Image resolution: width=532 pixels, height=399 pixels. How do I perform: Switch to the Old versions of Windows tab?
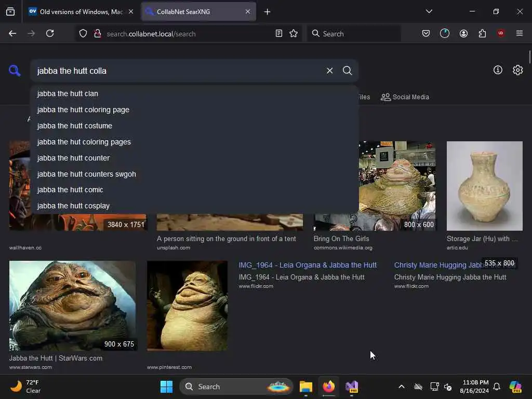click(81, 12)
